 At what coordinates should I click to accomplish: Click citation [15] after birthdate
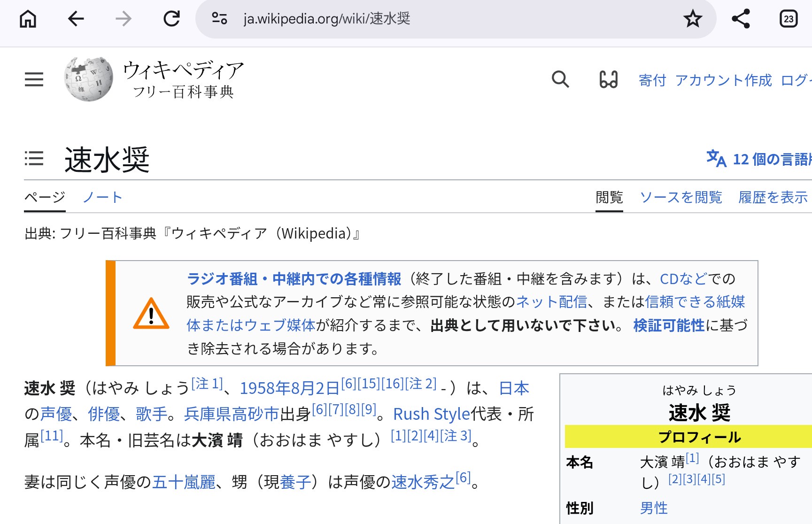[369, 384]
